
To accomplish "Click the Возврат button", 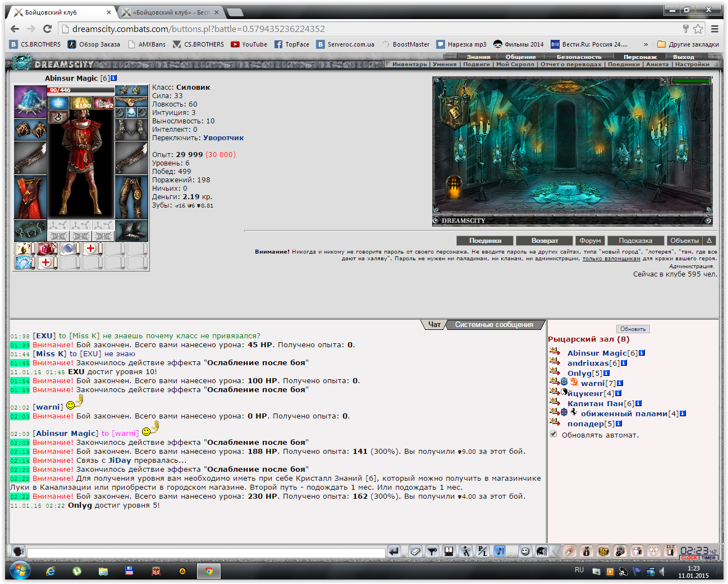I will (544, 241).
